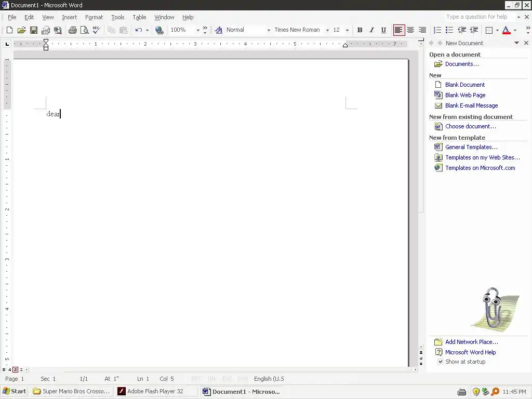Toggle bulleted list
The image size is (532, 399).
[449, 30]
